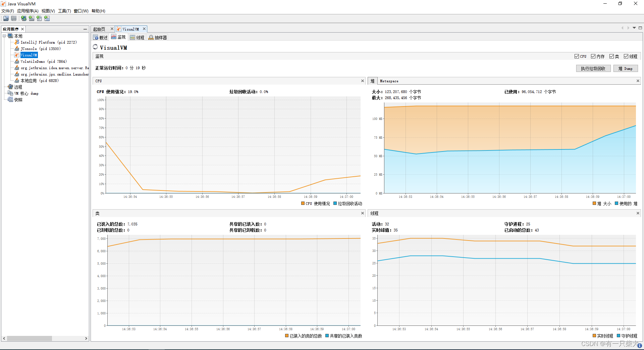The image size is (644, 350).
Task: Click the Java icon beside VolatileDemo
Action: (17, 61)
